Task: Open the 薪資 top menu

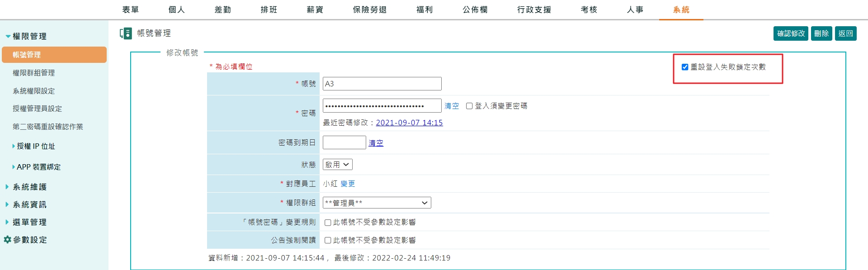Action: pos(315,9)
